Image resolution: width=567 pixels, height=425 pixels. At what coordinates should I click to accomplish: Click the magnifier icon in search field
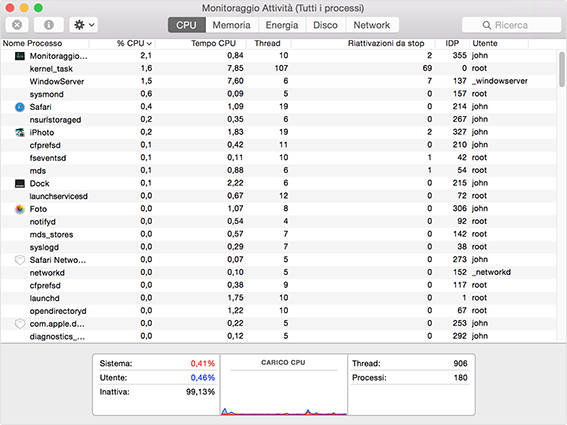tap(487, 25)
